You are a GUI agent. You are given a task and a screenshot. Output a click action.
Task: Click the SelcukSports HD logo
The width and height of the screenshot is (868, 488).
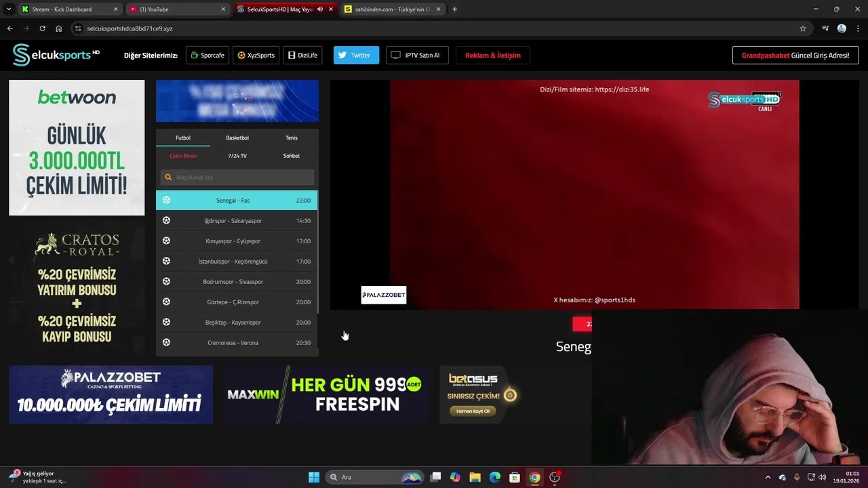56,55
